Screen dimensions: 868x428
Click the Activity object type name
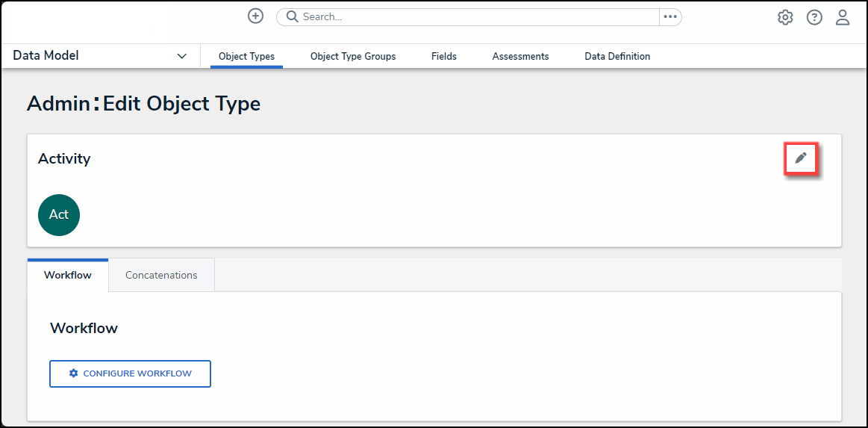(64, 158)
